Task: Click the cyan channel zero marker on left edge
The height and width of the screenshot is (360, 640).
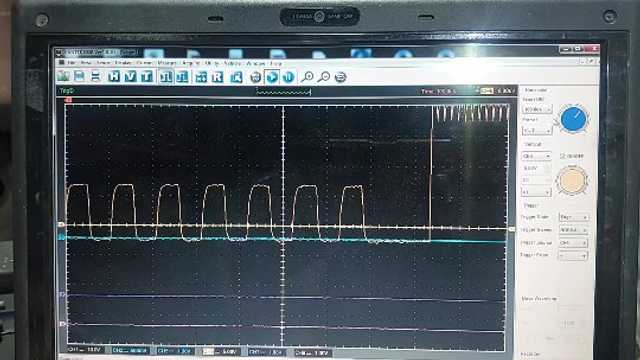Action: (62, 237)
